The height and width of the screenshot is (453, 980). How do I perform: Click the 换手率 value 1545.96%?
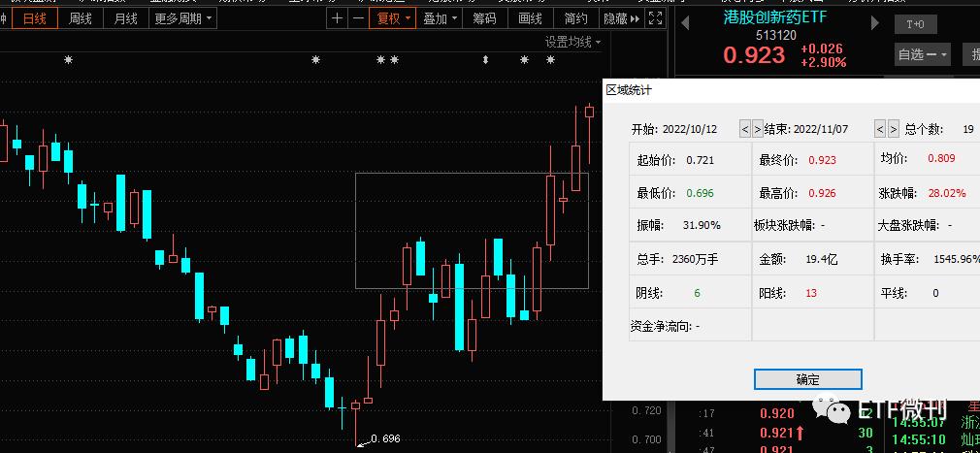coord(957,259)
